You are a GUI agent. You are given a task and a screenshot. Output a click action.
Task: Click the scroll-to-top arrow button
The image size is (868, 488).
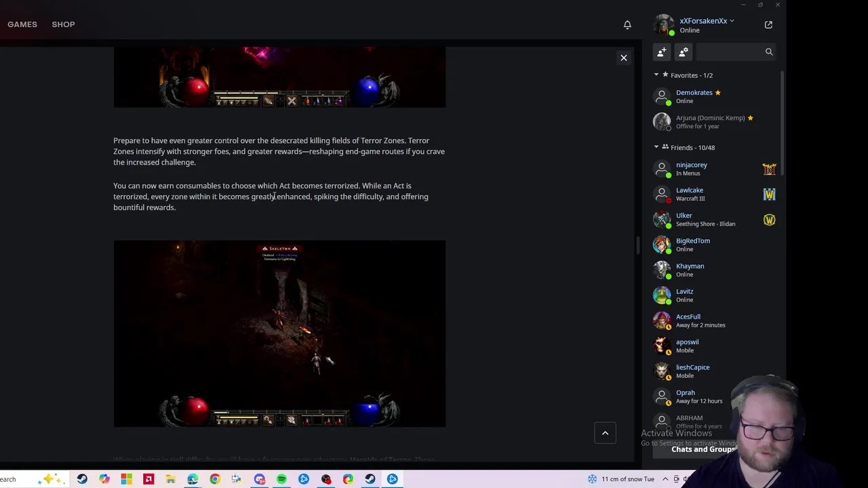tap(605, 433)
